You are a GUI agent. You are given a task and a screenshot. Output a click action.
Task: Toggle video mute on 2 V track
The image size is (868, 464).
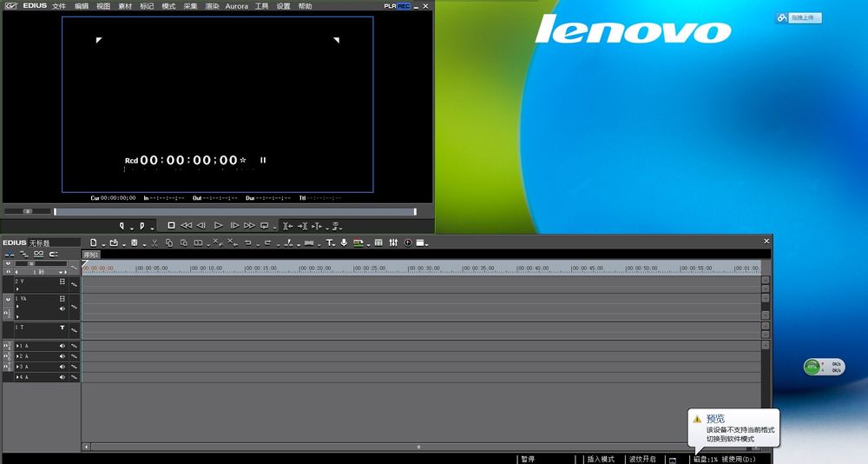pyautogui.click(x=62, y=282)
